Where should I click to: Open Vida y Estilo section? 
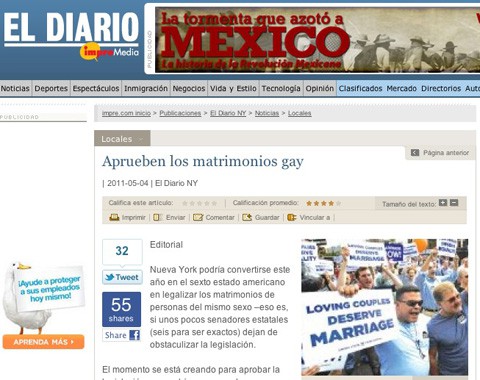pos(233,88)
